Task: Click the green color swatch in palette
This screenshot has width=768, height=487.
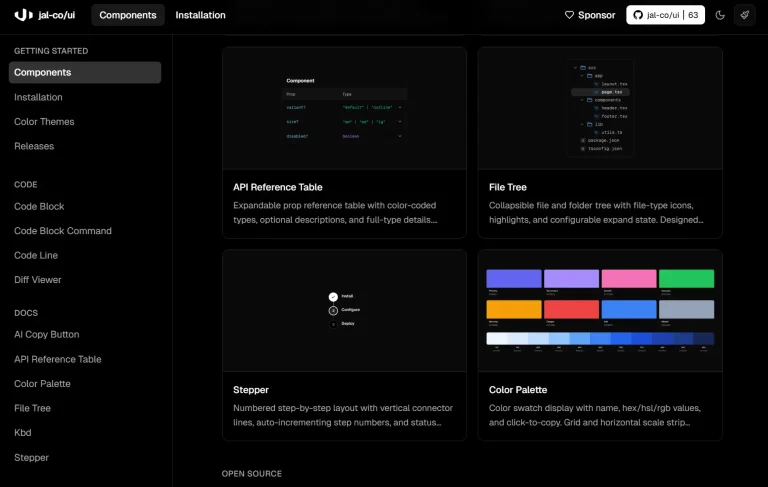Action: [686, 280]
